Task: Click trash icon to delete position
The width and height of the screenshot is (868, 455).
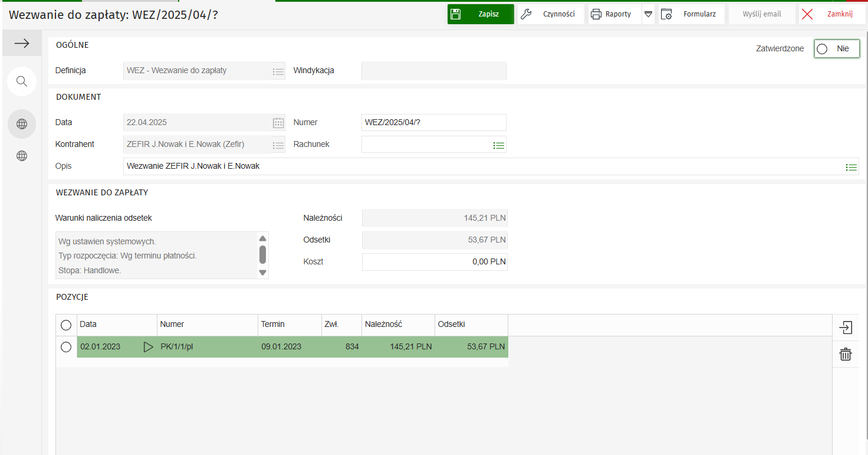Action: 846,354
